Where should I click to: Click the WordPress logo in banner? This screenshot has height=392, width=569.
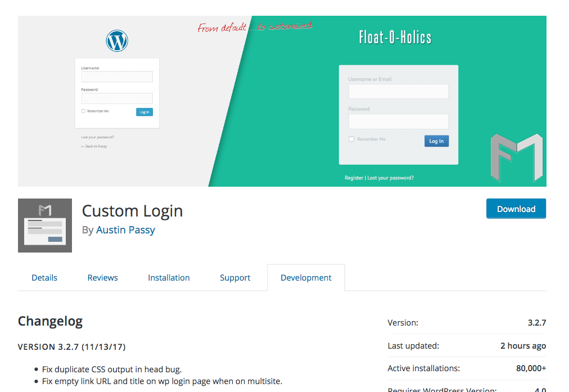click(117, 40)
